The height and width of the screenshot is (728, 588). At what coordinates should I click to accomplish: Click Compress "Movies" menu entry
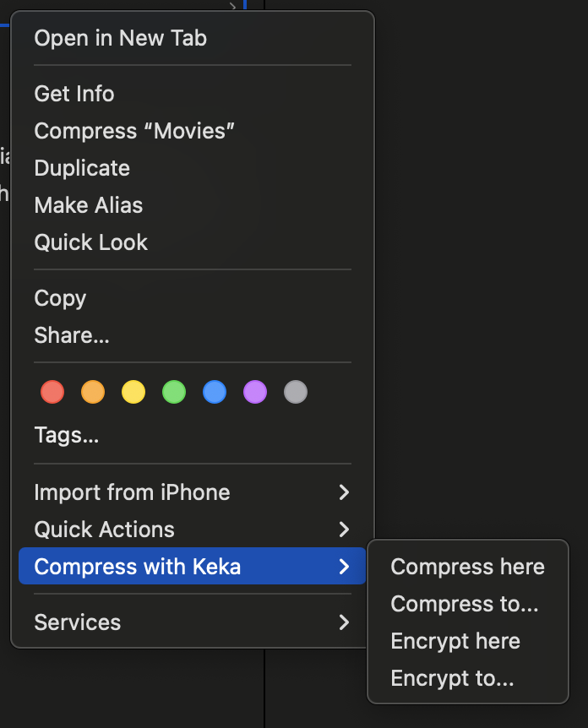tap(134, 131)
